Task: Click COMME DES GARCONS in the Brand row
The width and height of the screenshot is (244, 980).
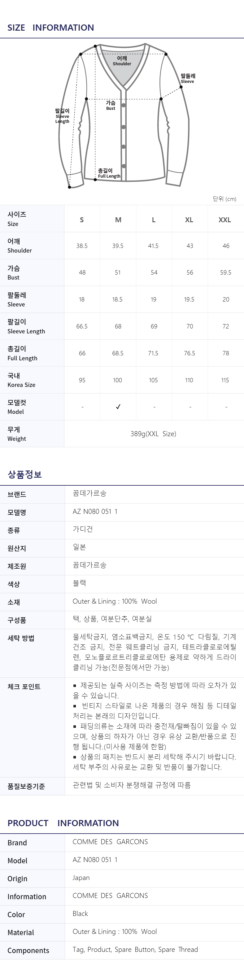Action: (x=110, y=842)
